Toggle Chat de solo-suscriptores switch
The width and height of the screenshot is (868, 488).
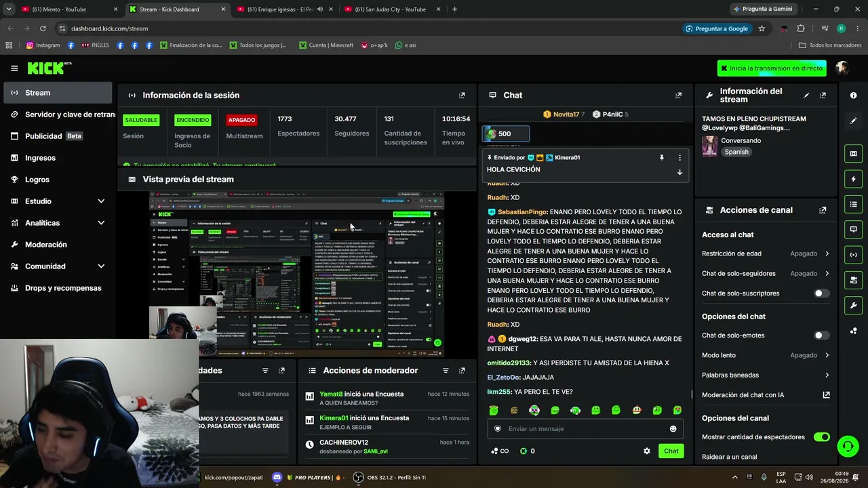tap(821, 293)
